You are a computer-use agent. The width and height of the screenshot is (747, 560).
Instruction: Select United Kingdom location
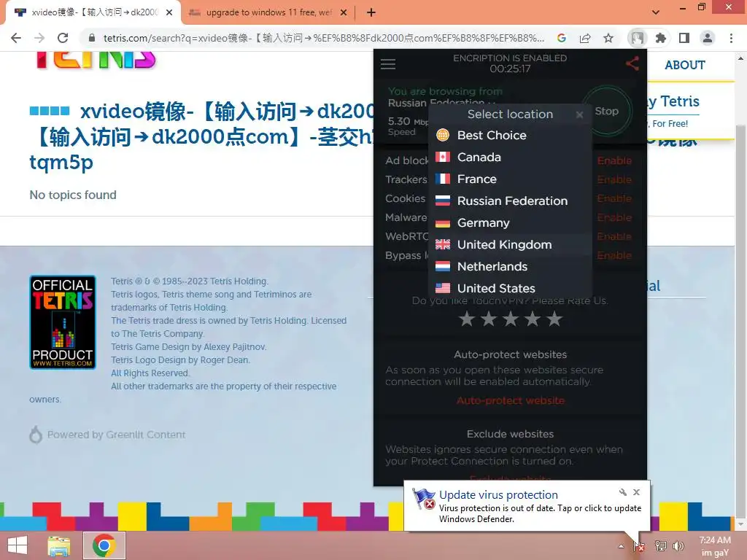[510, 245]
